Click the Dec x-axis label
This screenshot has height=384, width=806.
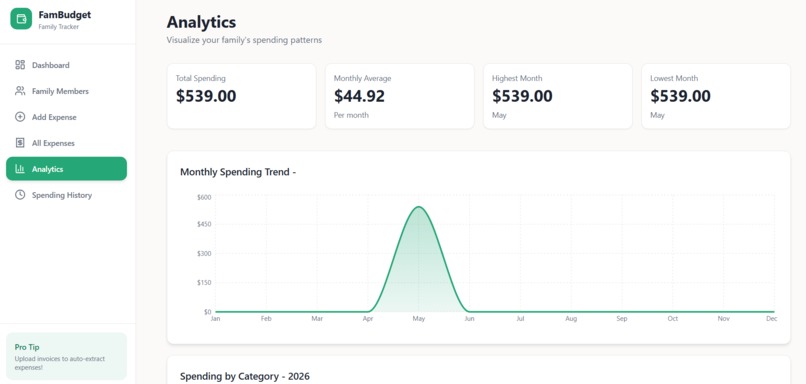point(772,319)
